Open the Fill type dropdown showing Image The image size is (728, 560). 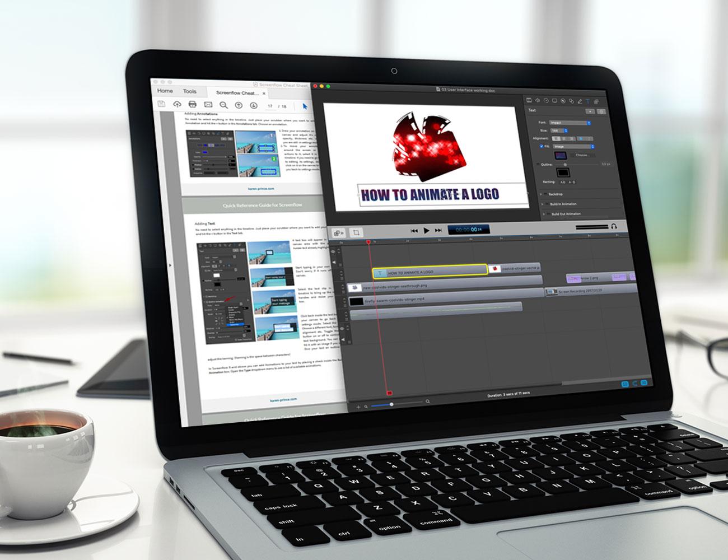[572, 146]
